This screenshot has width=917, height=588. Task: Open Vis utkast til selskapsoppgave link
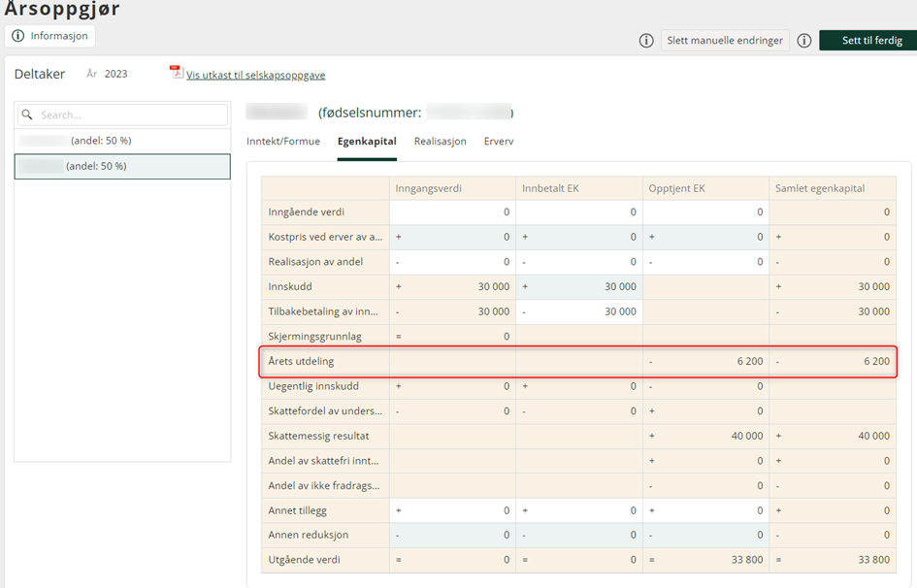255,75
